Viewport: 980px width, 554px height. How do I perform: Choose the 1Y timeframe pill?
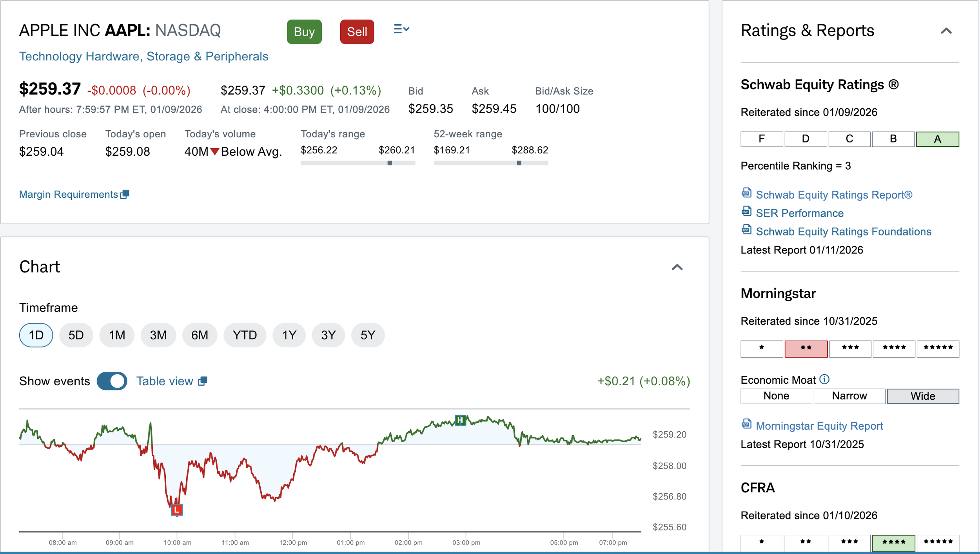pyautogui.click(x=289, y=335)
